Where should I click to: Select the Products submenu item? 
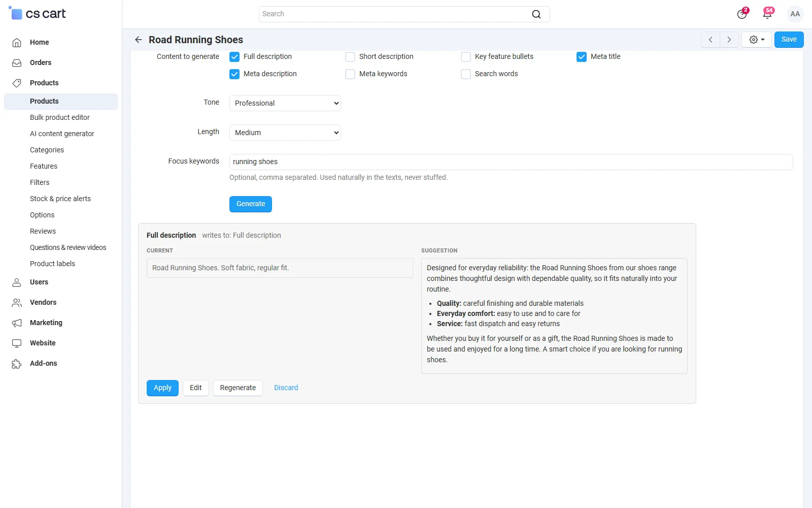61,101
